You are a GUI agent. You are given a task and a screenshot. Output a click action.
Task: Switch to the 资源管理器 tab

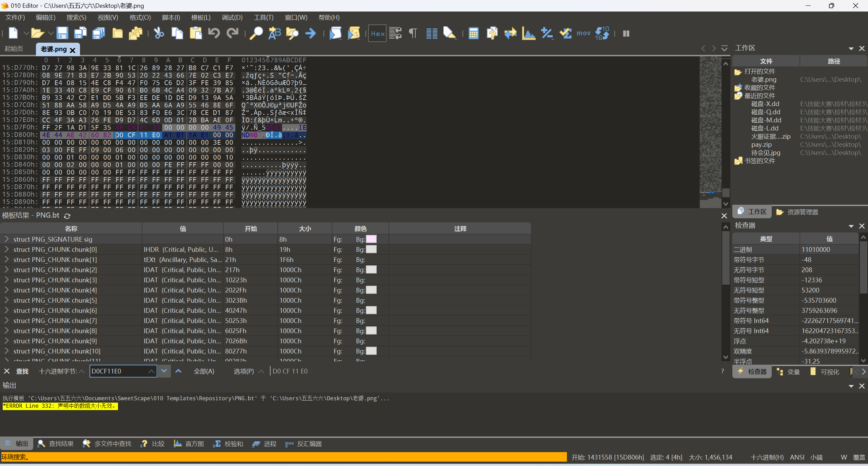click(797, 212)
